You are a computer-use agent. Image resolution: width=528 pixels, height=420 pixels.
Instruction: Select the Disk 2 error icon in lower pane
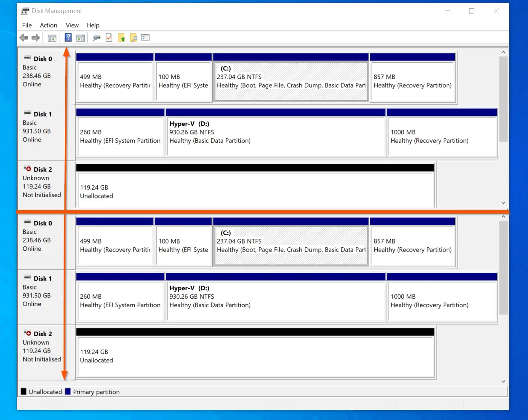27,333
